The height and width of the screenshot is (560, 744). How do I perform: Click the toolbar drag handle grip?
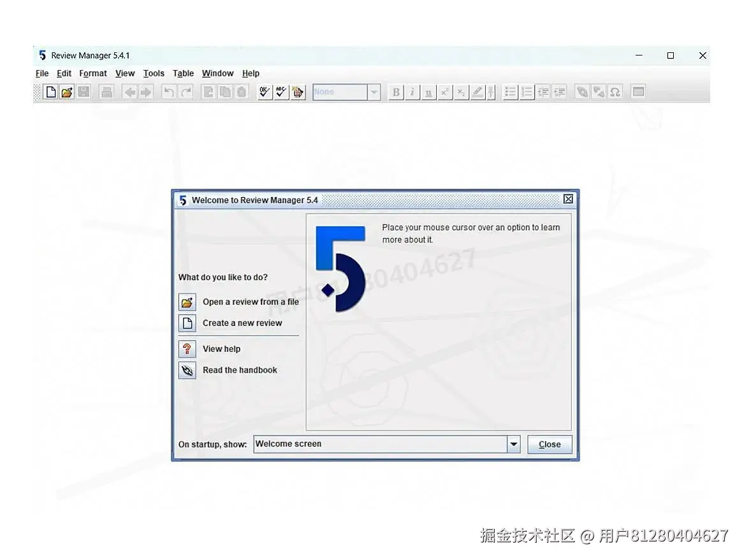click(37, 92)
